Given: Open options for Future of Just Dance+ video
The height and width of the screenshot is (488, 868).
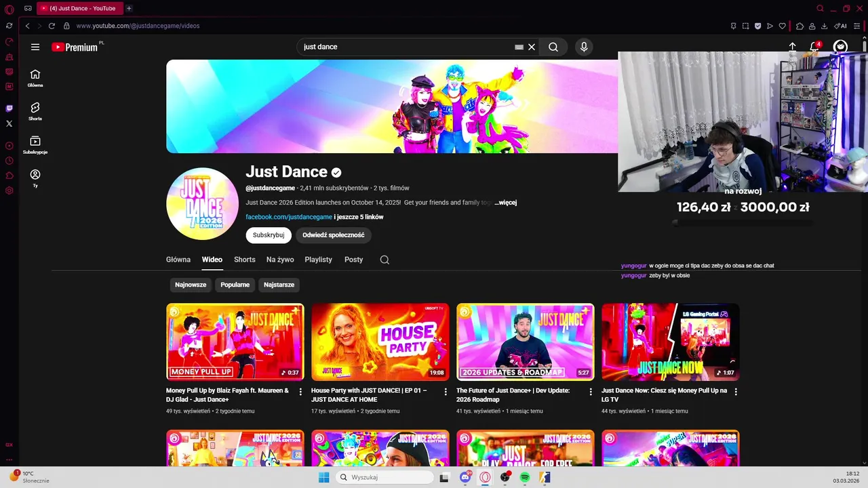Looking at the screenshot, I should tap(591, 392).
